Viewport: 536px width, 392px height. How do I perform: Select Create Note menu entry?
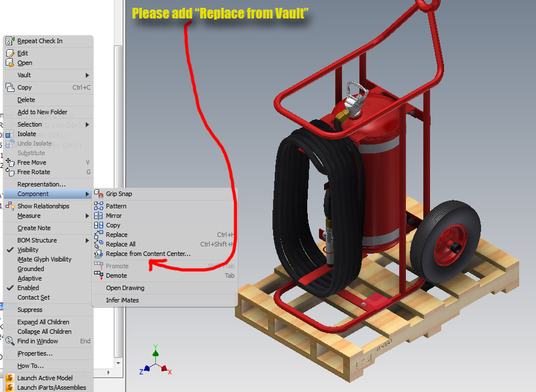48,228
